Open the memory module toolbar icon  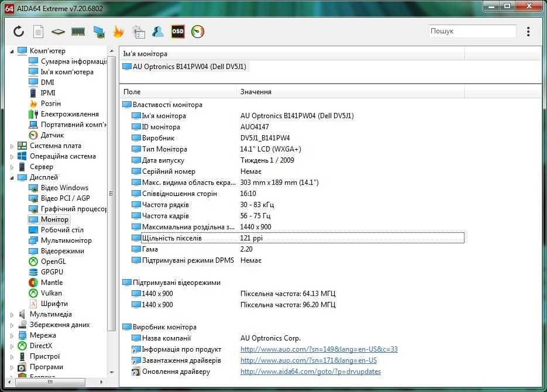tap(78, 32)
